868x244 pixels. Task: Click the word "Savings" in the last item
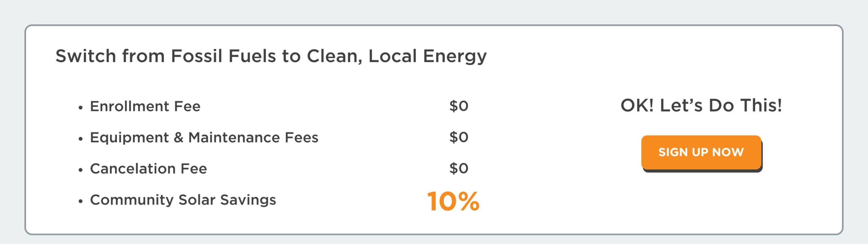(248, 200)
